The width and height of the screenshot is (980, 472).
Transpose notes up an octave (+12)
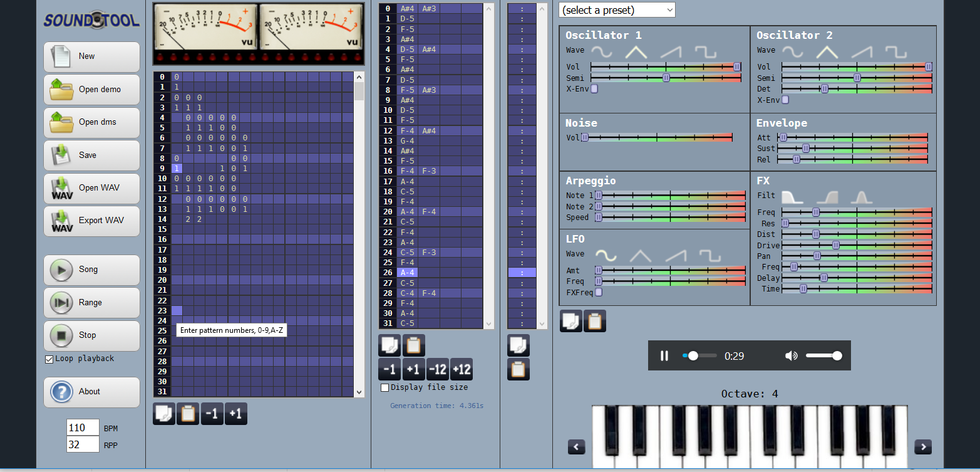[461, 369]
